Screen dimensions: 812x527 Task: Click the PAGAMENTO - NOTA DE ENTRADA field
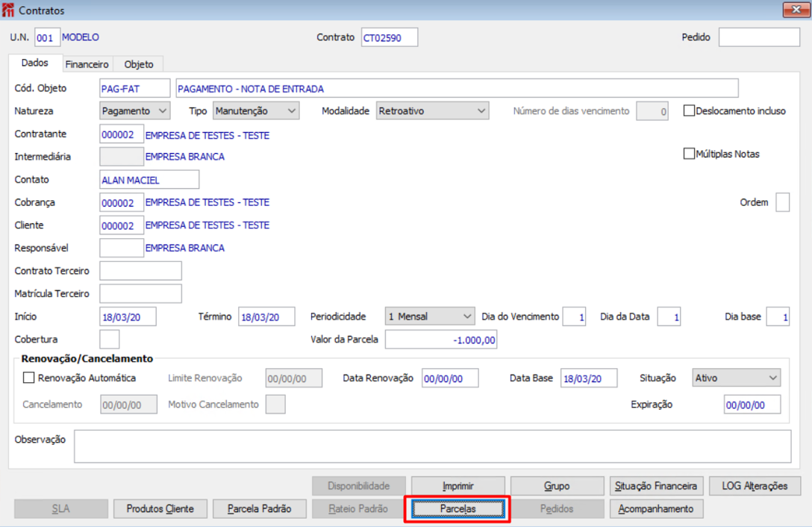[x=457, y=88]
